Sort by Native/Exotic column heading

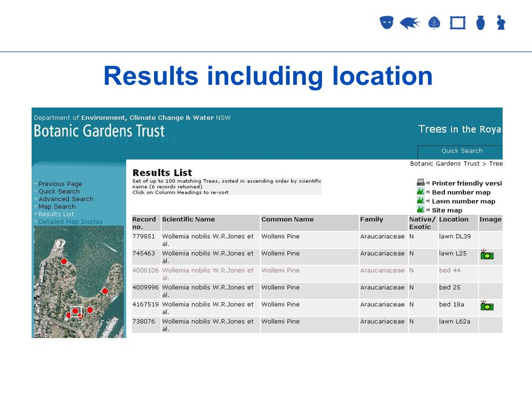point(422,223)
